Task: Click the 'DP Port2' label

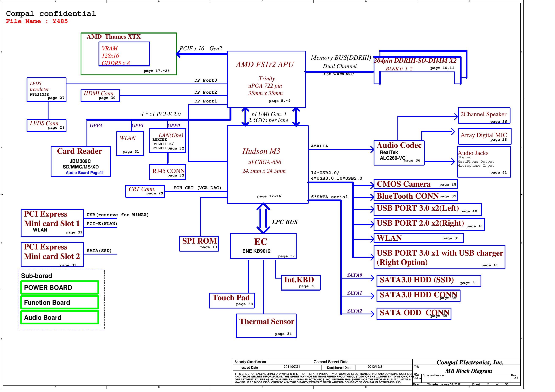Action: [206, 92]
